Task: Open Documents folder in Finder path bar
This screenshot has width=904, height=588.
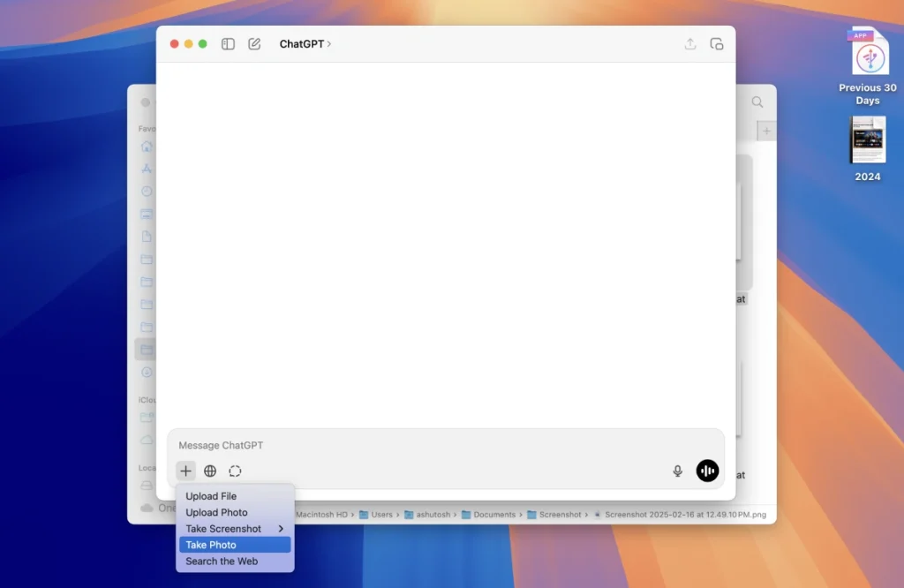Action: (489, 514)
